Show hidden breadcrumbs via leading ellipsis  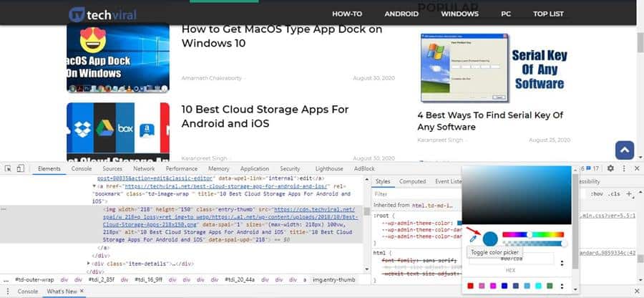pos(6,279)
